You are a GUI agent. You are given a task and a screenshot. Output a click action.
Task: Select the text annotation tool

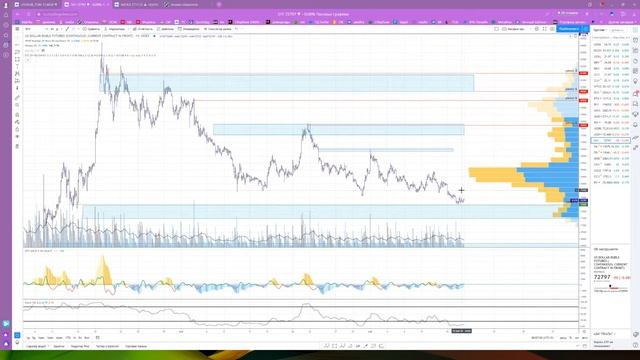click(x=17, y=67)
